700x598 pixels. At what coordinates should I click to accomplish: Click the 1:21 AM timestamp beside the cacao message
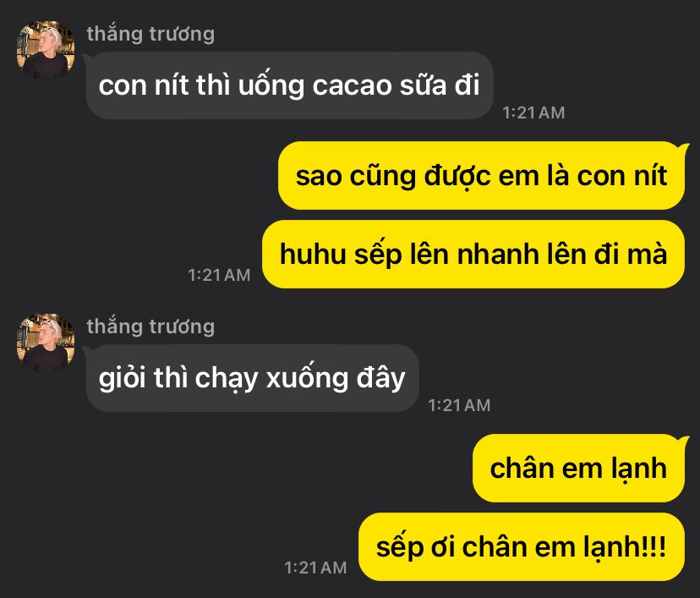point(533,112)
